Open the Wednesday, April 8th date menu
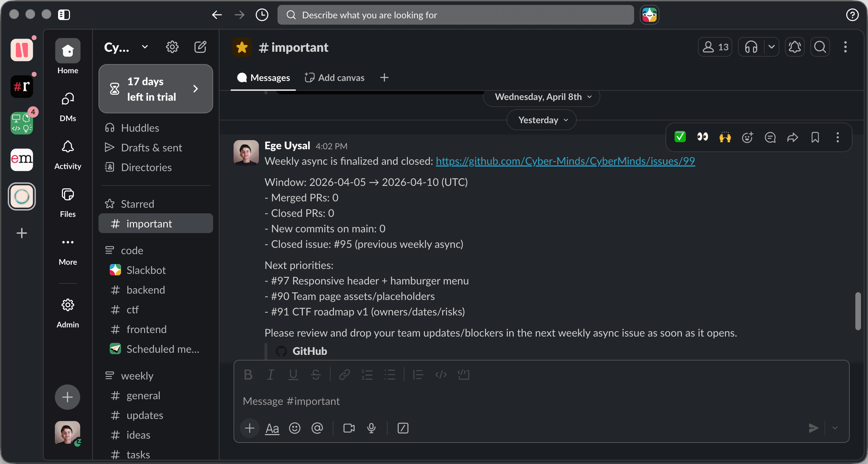 tap(541, 97)
